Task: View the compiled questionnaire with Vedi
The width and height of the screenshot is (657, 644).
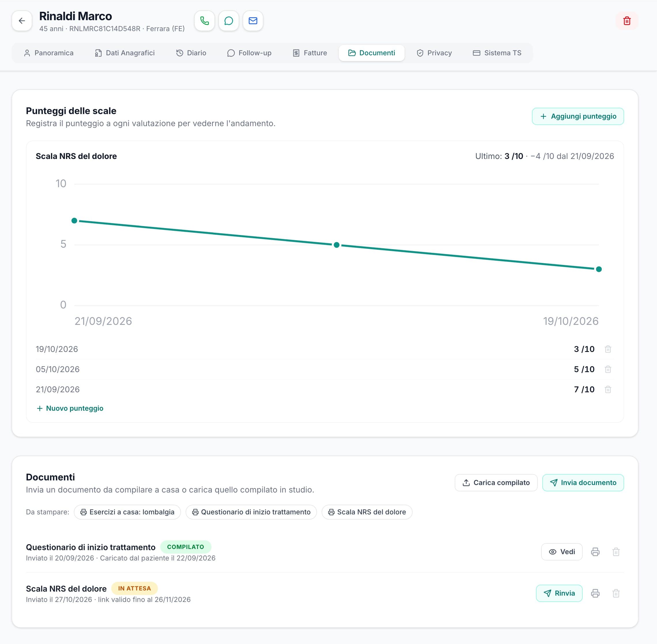Action: 562,552
